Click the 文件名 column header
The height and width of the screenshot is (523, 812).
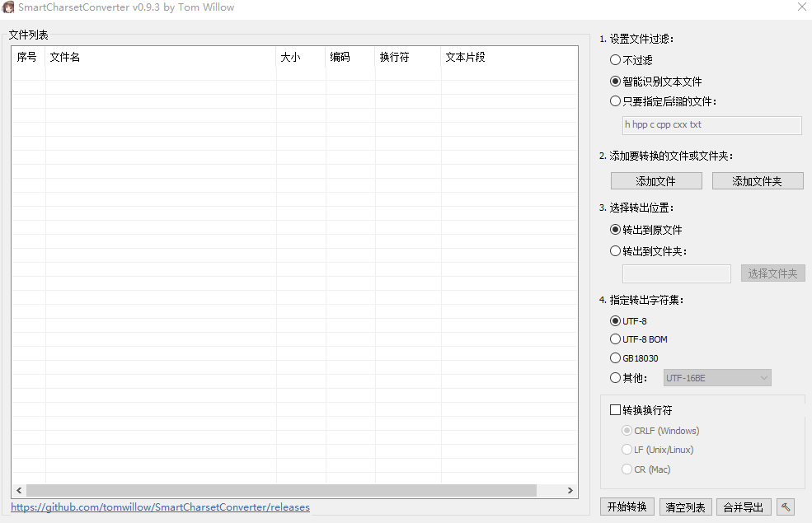tap(161, 57)
